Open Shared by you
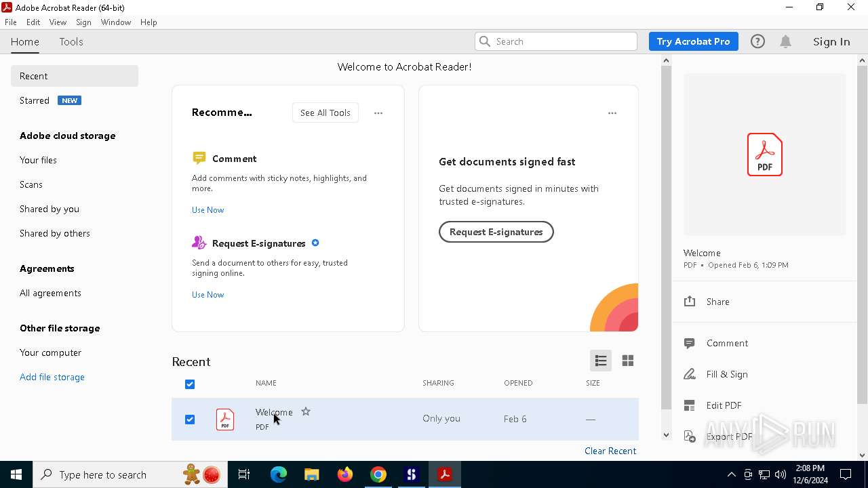 (x=50, y=209)
